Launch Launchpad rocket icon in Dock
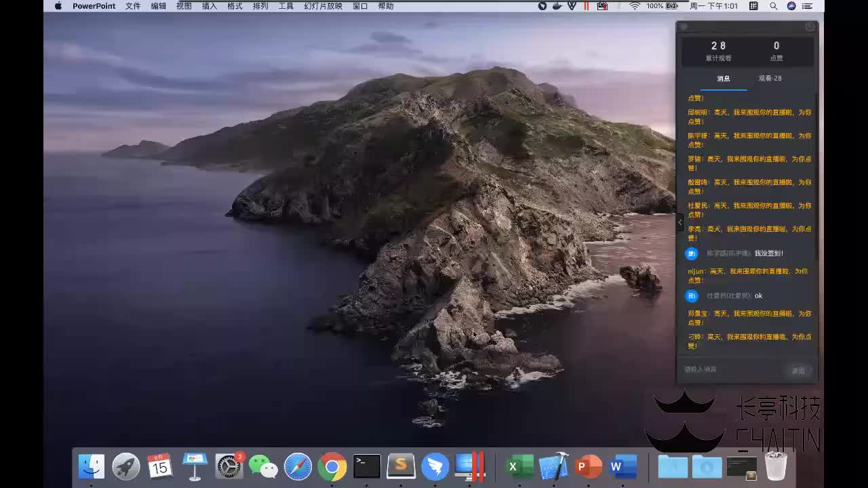The height and width of the screenshot is (488, 868). click(x=126, y=466)
